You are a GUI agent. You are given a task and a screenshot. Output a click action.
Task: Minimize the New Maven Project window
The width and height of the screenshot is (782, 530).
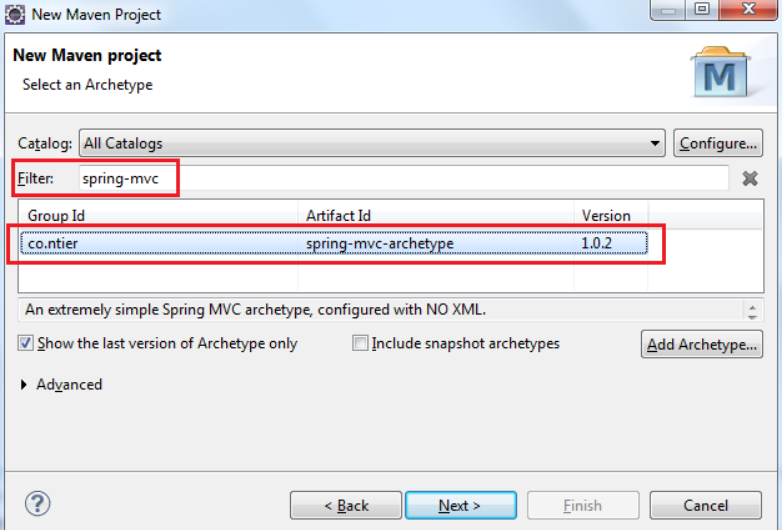click(x=668, y=9)
